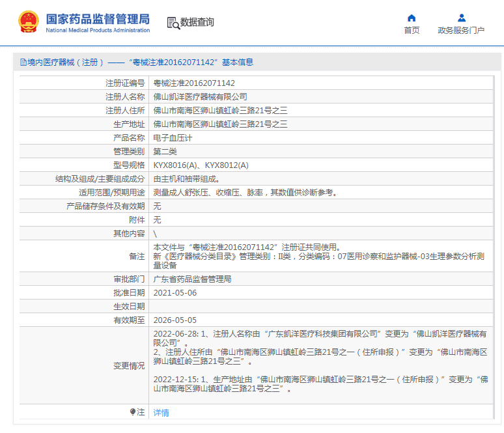Click the 政务服务门户 user icon

click(462, 18)
